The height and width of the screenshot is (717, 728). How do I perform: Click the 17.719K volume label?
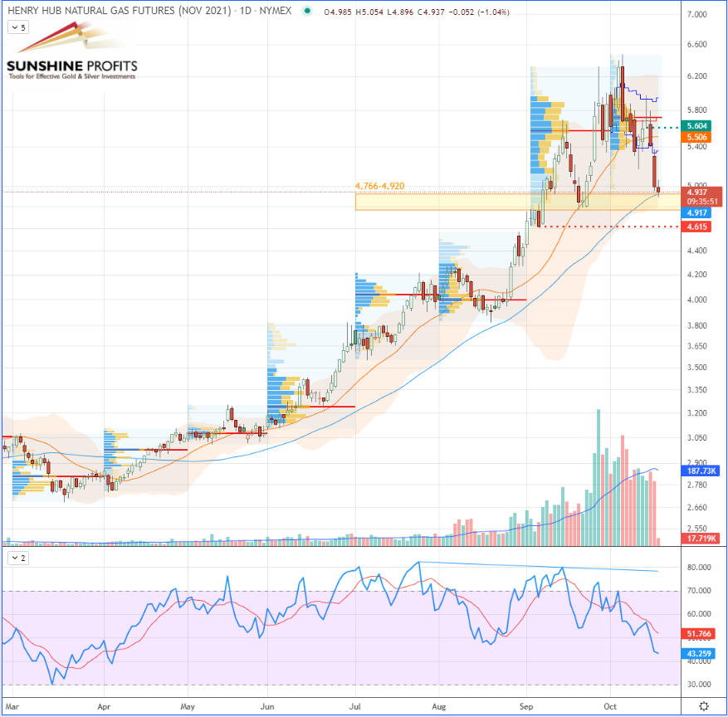(x=700, y=539)
